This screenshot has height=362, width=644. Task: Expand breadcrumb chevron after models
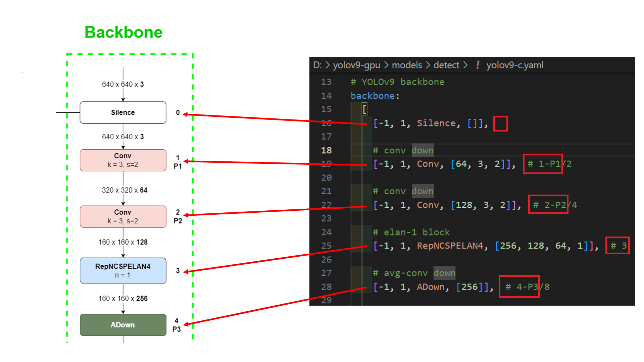[x=428, y=65]
